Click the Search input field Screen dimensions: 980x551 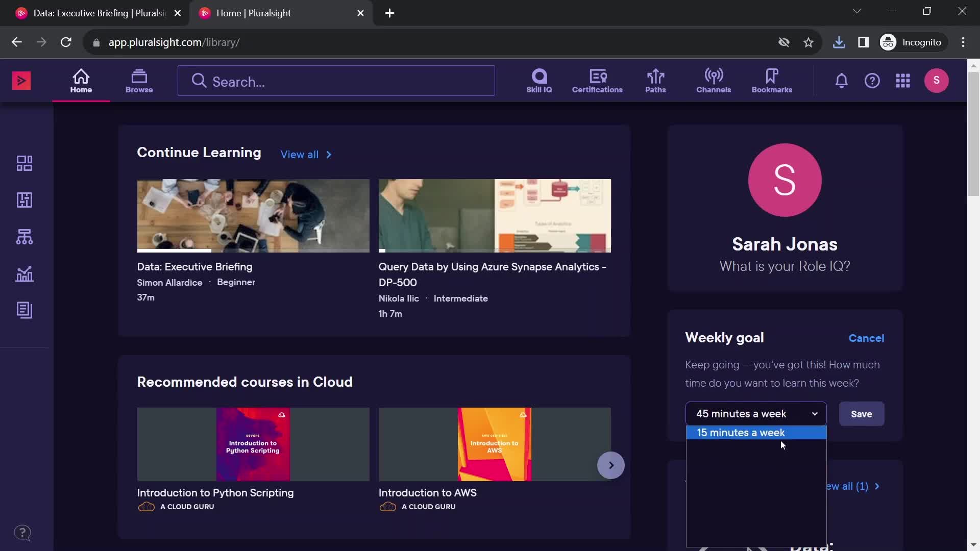click(336, 81)
